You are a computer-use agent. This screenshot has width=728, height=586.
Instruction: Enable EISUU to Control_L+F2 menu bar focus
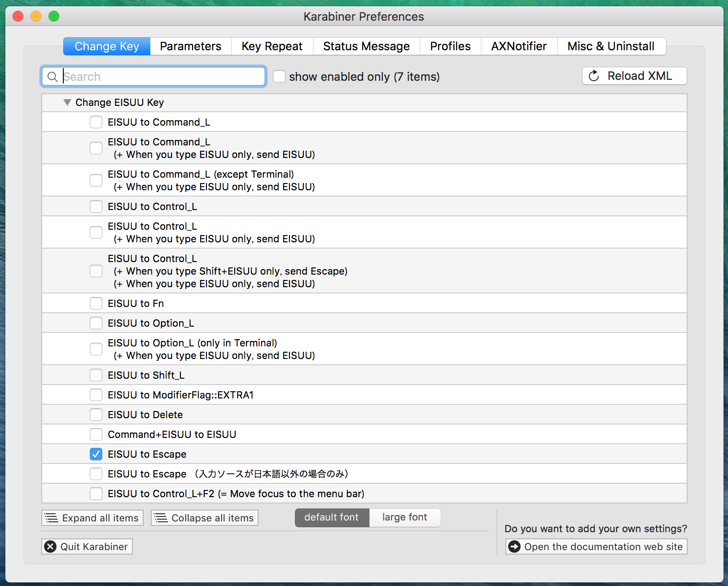[x=96, y=494]
